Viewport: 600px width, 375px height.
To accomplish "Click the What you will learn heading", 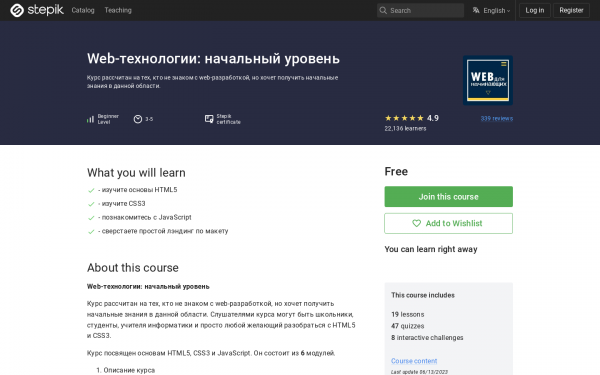I will 136,173.
